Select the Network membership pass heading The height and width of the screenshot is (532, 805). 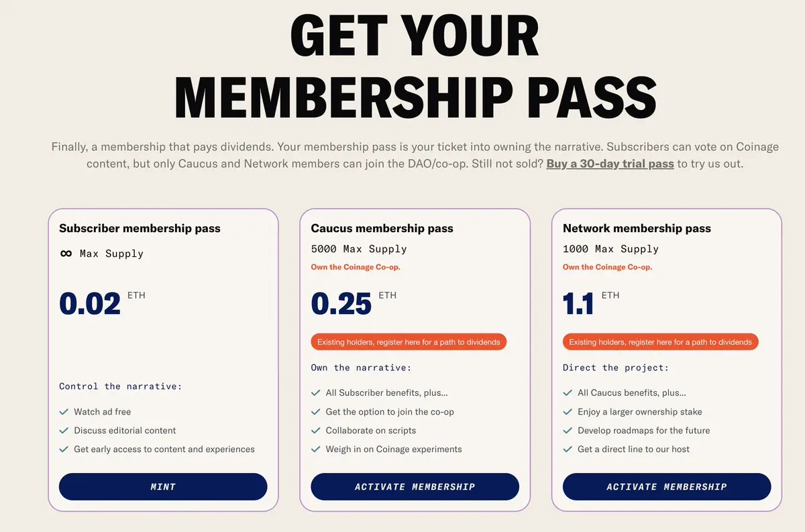(637, 228)
